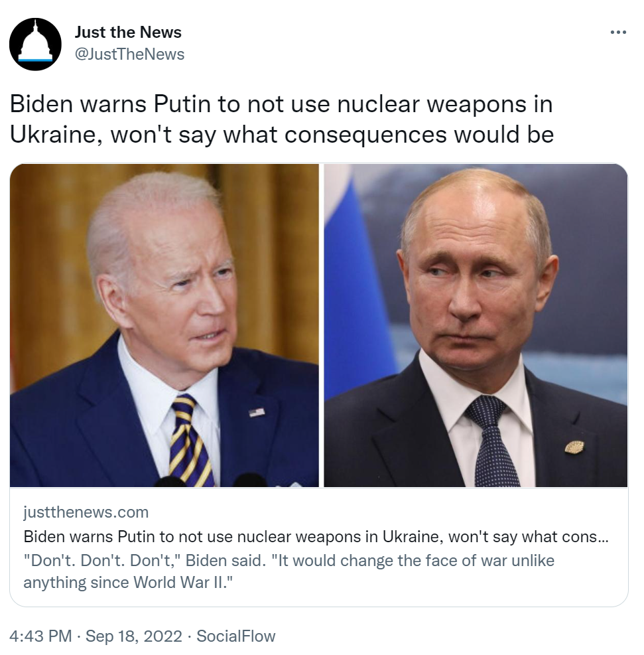This screenshot has width=644, height=655.
Task: Click the Just the News profile avatar
Action: click(35, 44)
